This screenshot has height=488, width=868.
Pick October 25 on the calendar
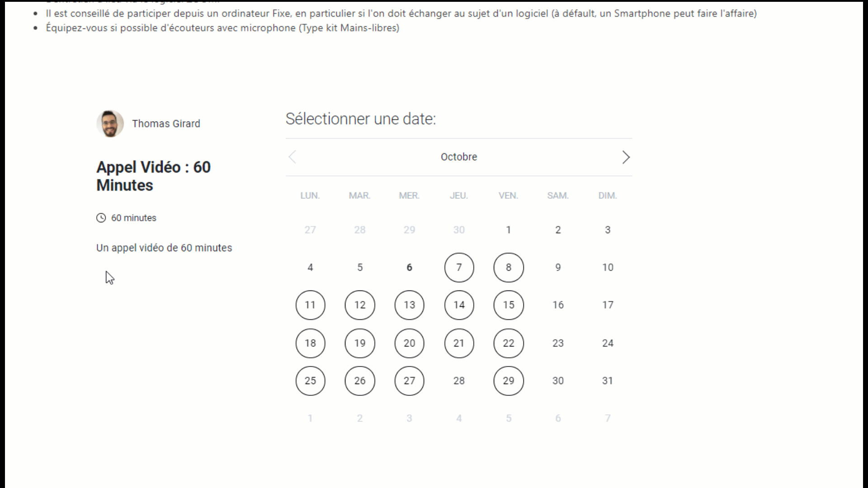click(x=310, y=380)
